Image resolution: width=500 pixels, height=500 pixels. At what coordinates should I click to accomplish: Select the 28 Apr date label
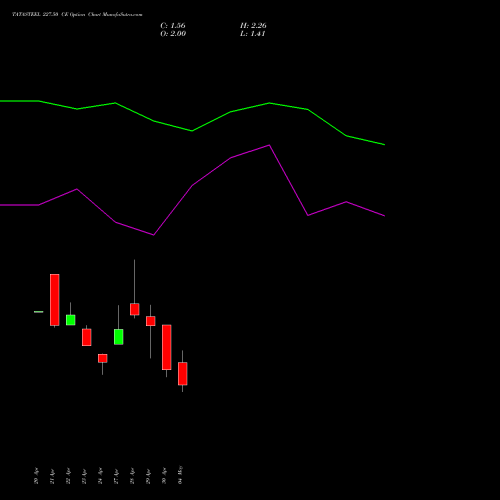coord(132,476)
